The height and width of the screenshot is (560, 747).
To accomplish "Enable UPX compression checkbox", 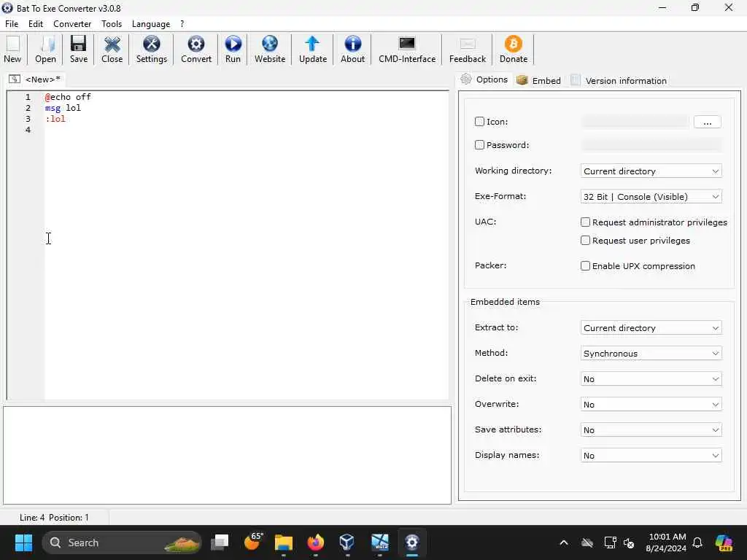I will coord(585,265).
